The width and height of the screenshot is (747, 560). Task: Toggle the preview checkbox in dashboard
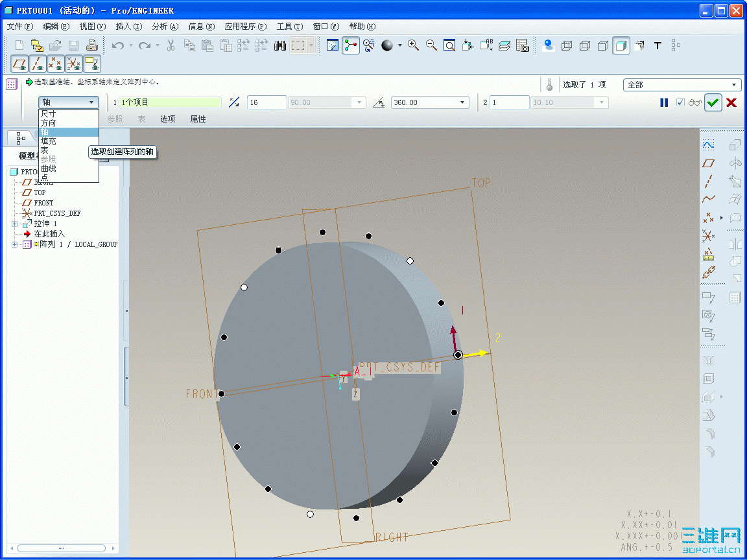(x=680, y=102)
